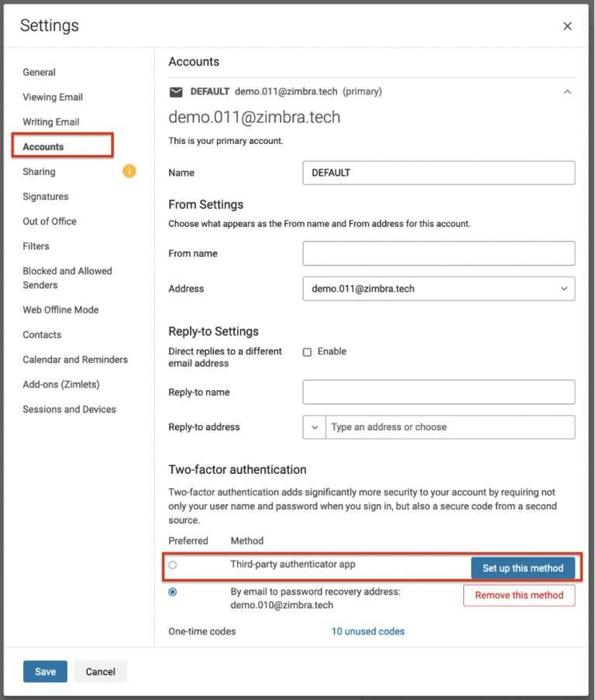Enable direct replies to a different email address
595x700 pixels.
(x=307, y=351)
